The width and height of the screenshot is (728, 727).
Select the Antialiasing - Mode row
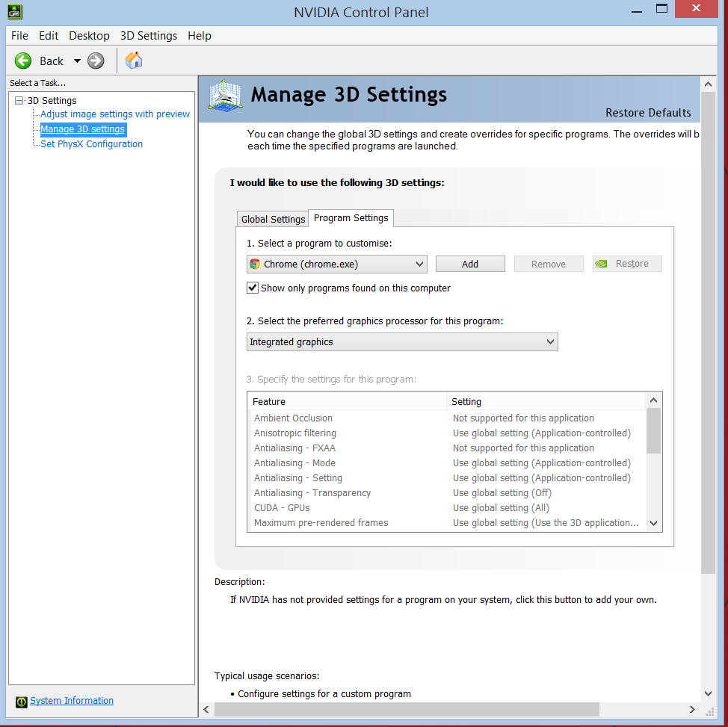[x=447, y=463]
